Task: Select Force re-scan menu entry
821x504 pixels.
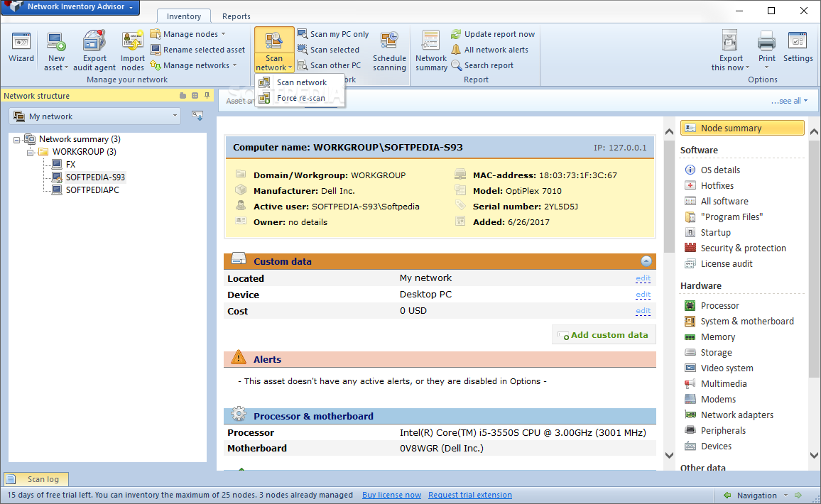Action: tap(300, 98)
